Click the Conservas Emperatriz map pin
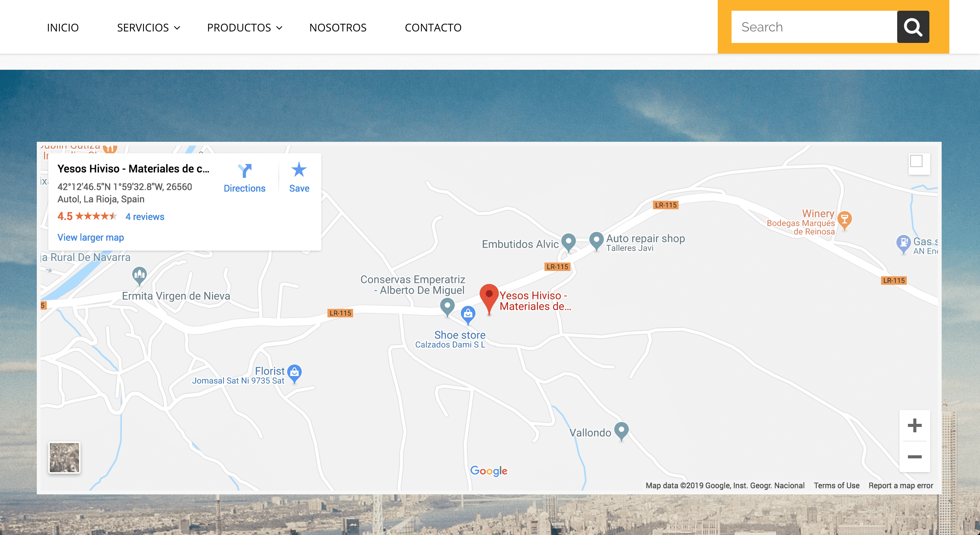 [x=447, y=307]
